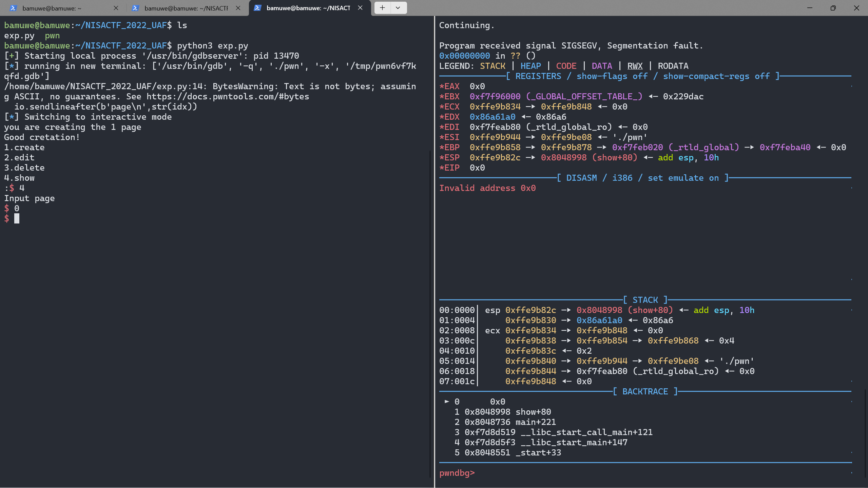Restore down the terminal window
Screen dimensions: 868x488
coord(833,8)
